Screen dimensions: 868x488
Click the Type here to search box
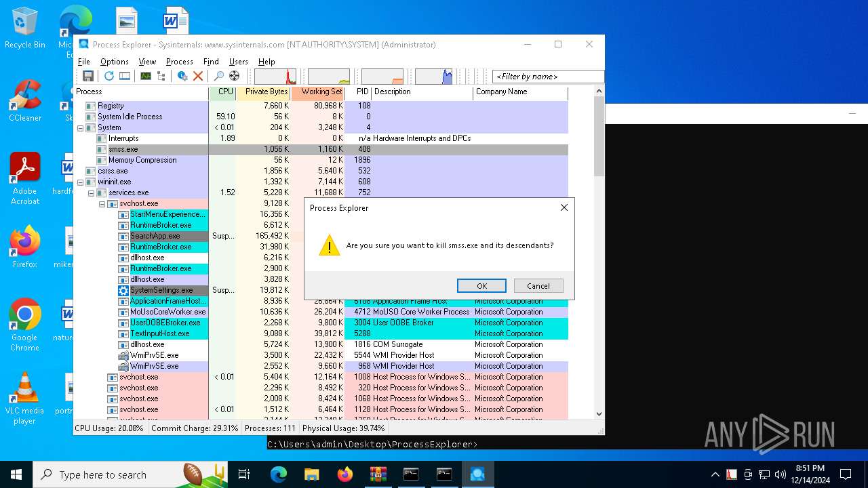click(130, 474)
